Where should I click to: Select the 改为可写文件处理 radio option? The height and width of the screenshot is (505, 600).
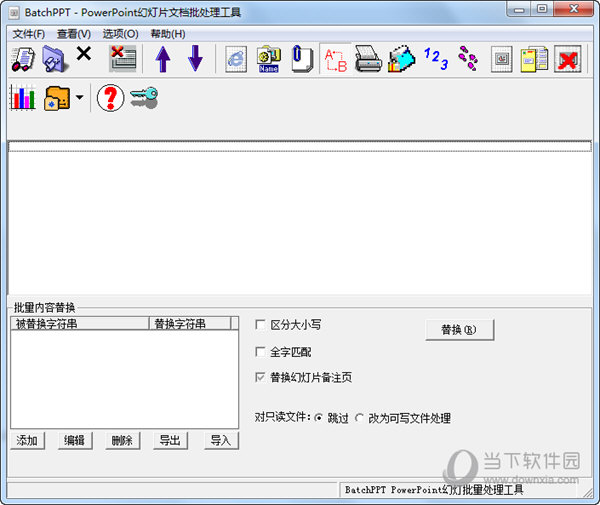coord(359,418)
